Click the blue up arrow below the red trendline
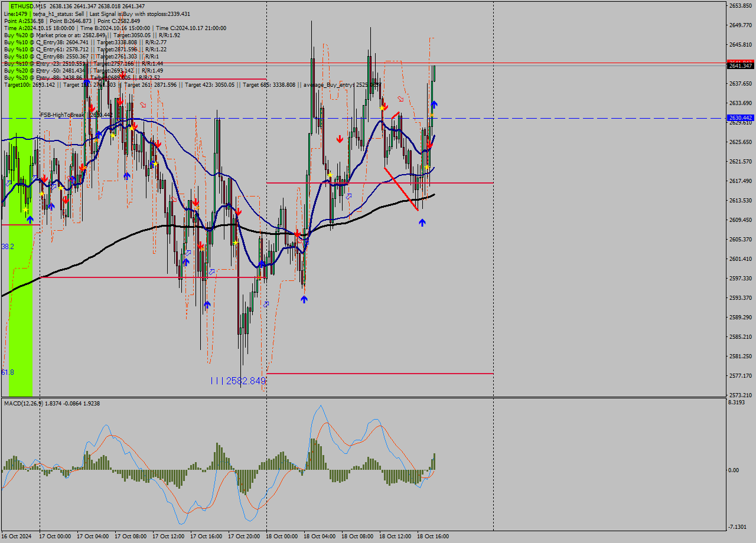Image resolution: width=756 pixels, height=543 pixels. 422,222
